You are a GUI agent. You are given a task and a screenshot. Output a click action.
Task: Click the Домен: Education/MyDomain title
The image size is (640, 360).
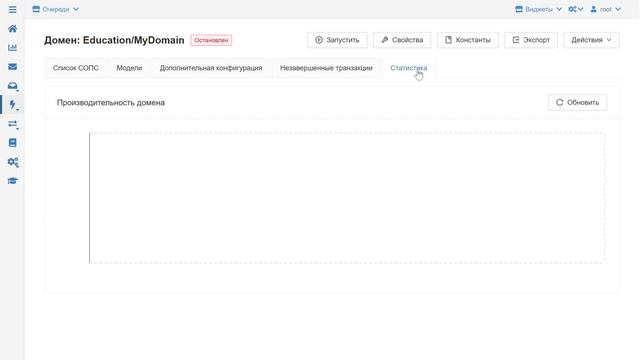[114, 40]
